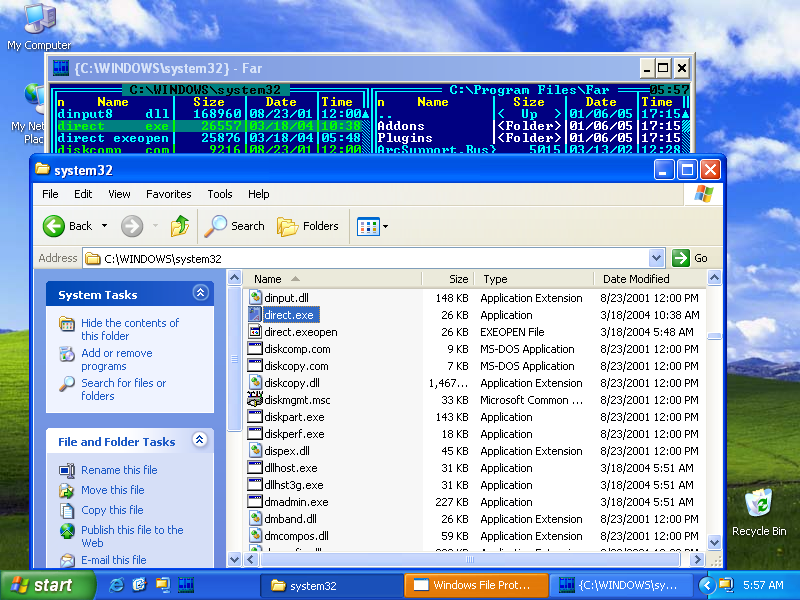Select the direct.exe file icon
Screen dimensions: 800x600
255,315
